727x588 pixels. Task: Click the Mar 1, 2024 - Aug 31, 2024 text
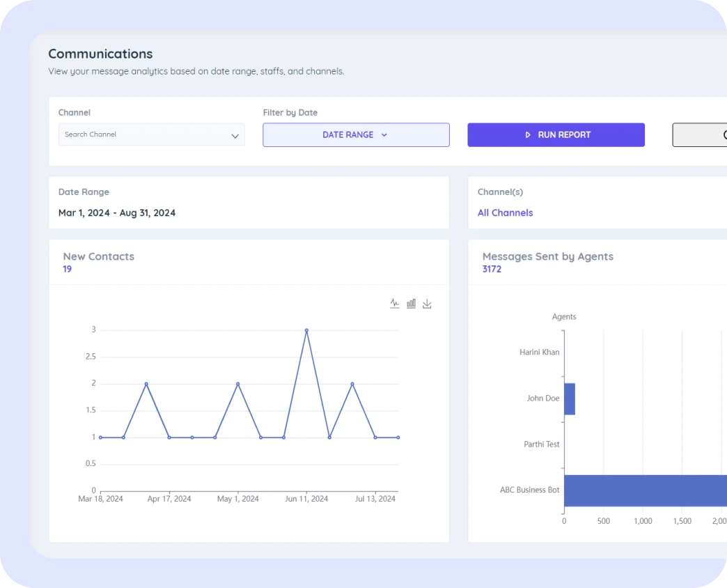117,213
